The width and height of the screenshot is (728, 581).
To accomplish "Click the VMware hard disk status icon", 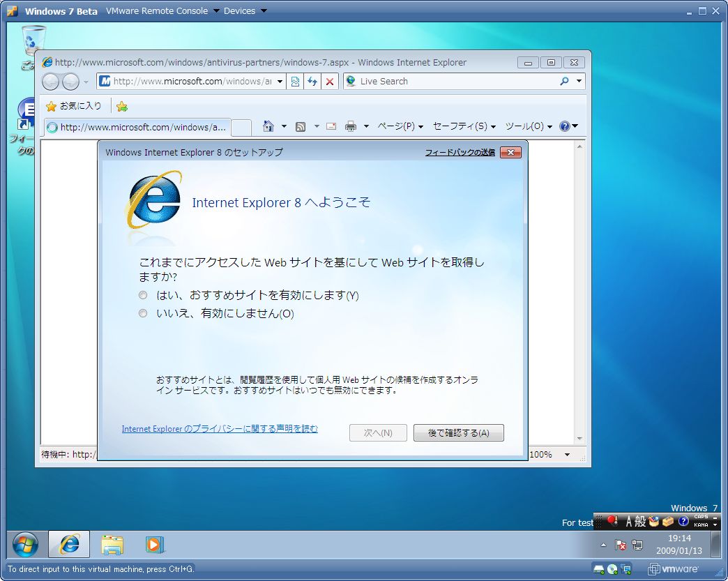I will coord(598,569).
